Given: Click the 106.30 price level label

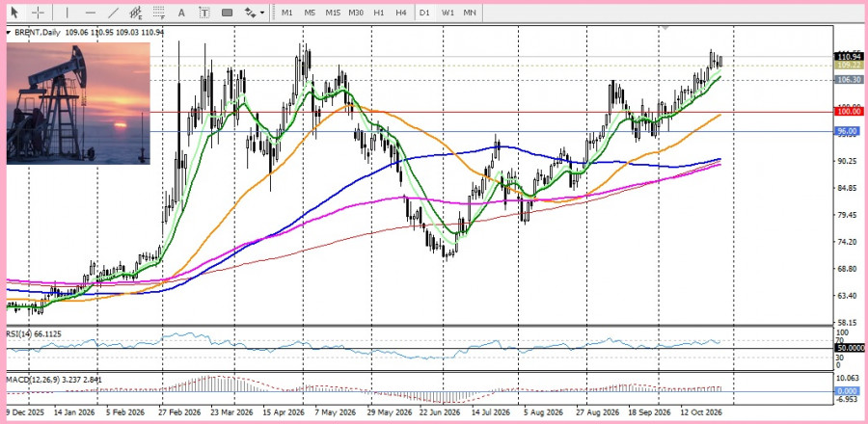Looking at the screenshot, I should coord(849,80).
